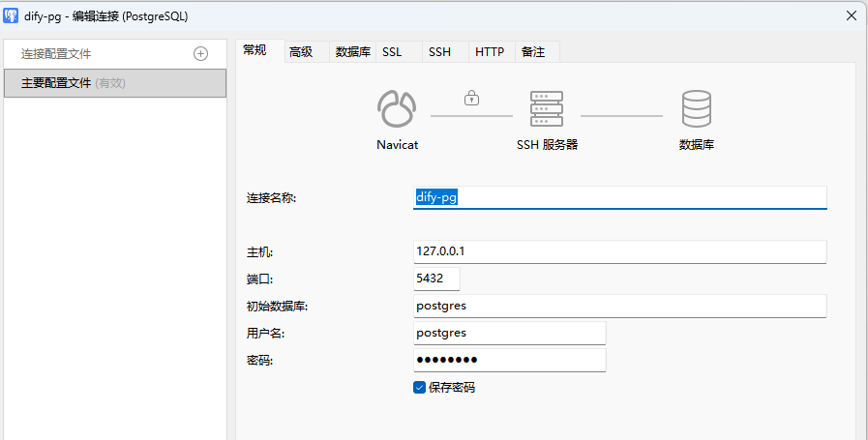The height and width of the screenshot is (440, 868).
Task: Click the Navicat logo icon
Action: point(397,109)
